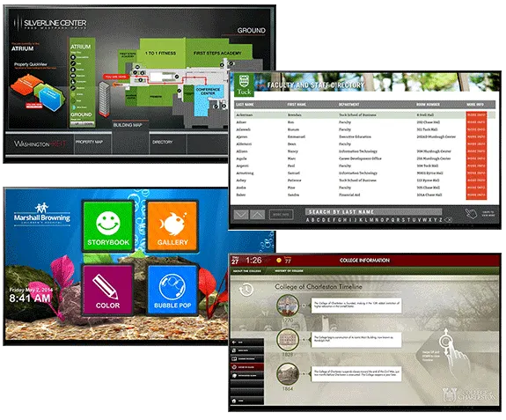
Task: Click the home item at the bottom of the side menu
Action: (x=247, y=401)
